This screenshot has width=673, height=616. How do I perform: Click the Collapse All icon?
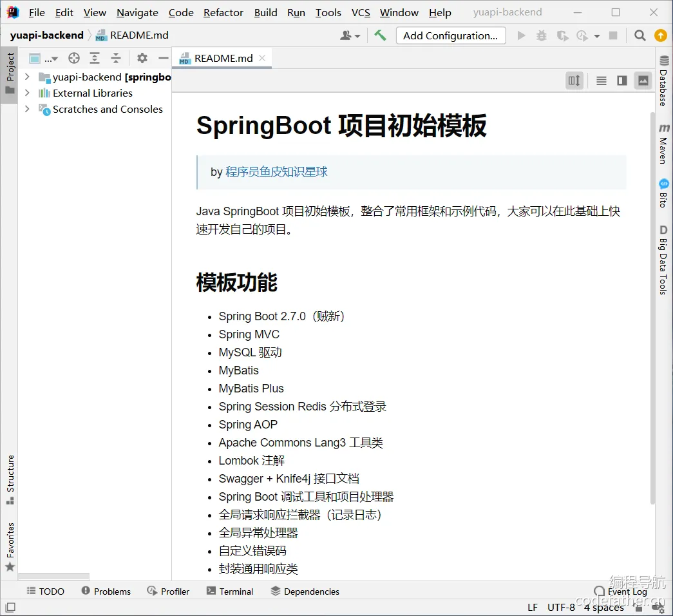coord(116,58)
